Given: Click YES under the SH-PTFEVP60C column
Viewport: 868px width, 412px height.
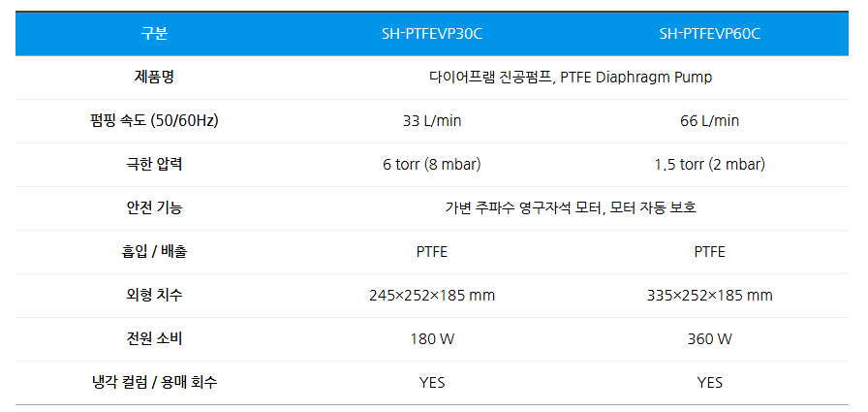Looking at the screenshot, I should click(x=709, y=383).
